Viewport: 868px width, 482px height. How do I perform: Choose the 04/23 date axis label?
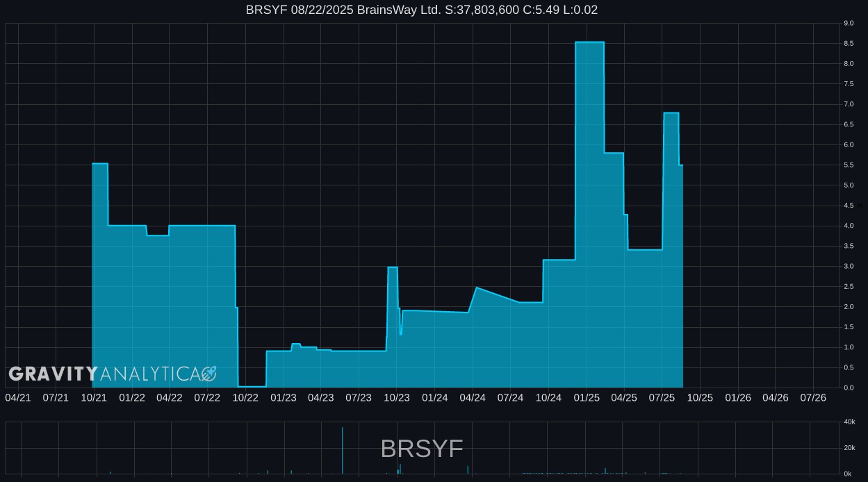tap(321, 397)
